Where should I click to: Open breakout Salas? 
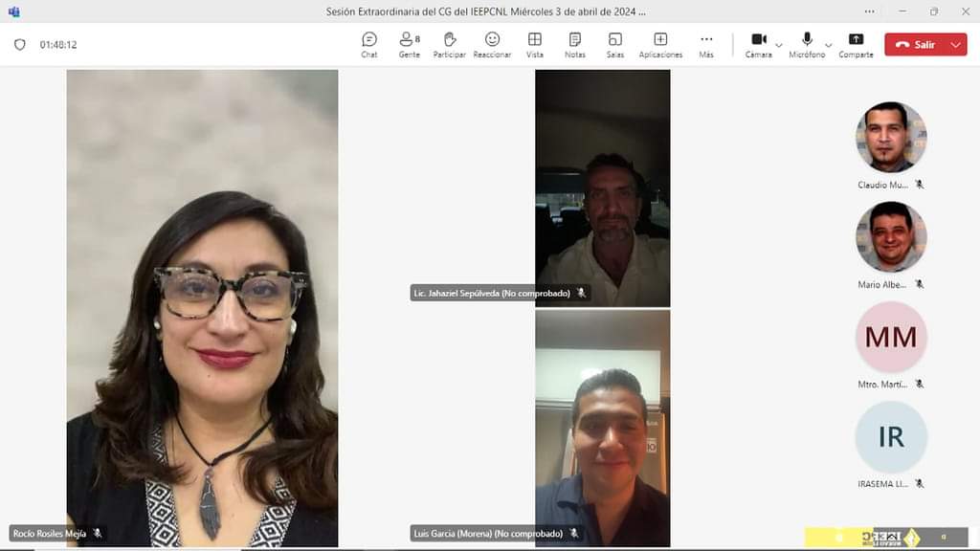[x=615, y=45]
